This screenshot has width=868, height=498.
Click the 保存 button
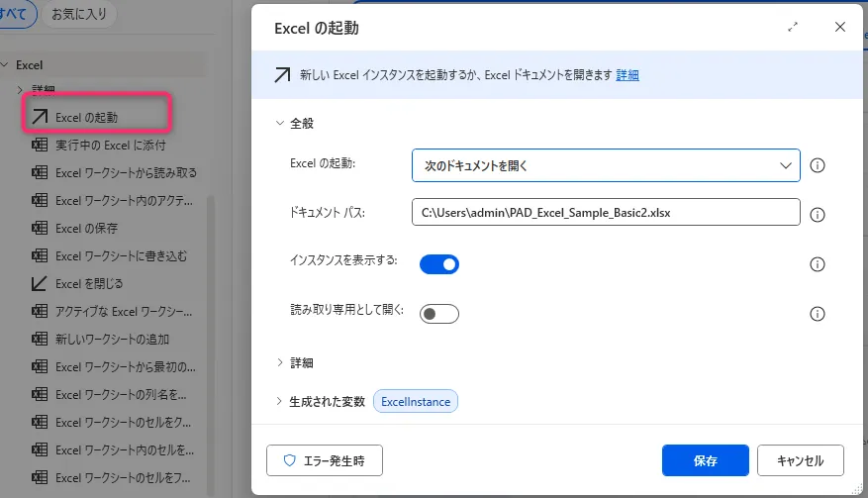705,460
